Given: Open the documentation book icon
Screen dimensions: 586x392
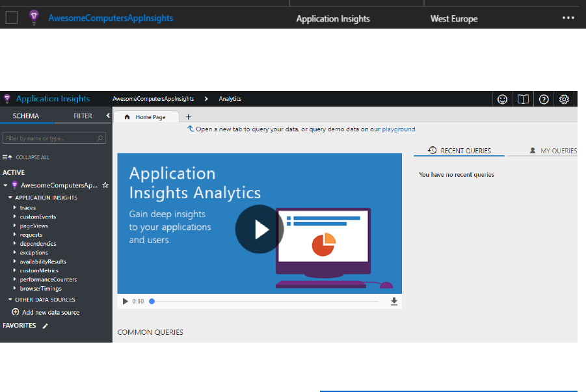Looking at the screenshot, I should [x=523, y=99].
